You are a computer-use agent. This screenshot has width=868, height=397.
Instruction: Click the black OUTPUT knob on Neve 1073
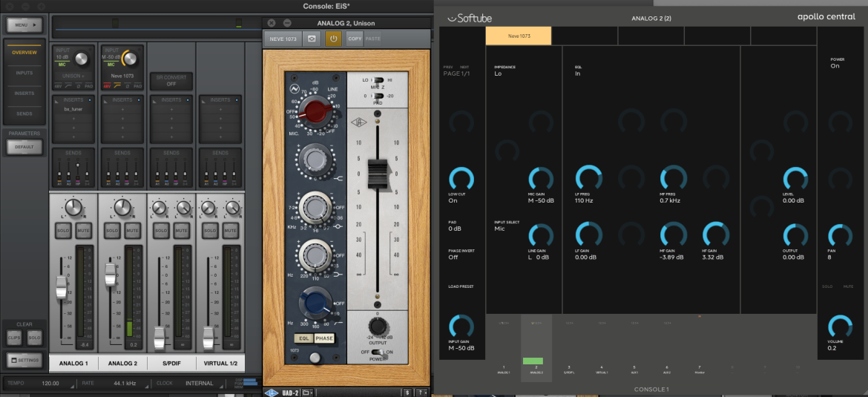pos(377,327)
